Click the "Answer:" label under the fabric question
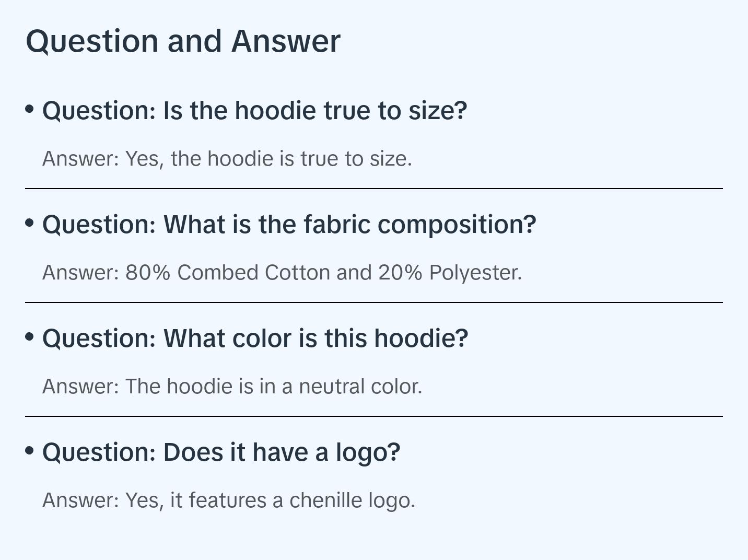Image resolution: width=748 pixels, height=560 pixels. (x=81, y=273)
